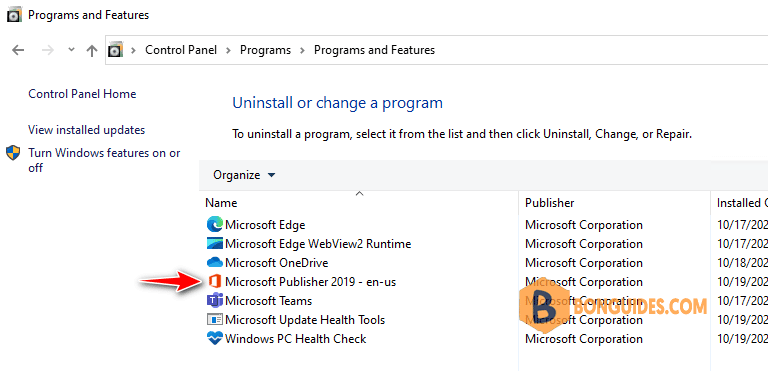The width and height of the screenshot is (768, 371).
Task: Click the Up arrow navigation icon
Action: point(92,50)
